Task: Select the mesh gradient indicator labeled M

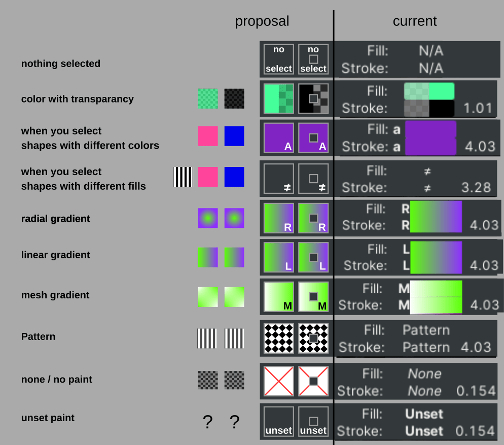Action: tap(278, 297)
